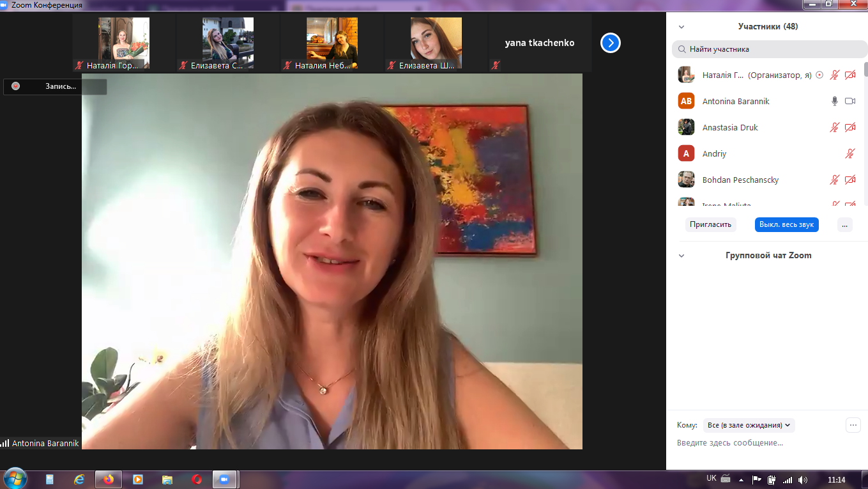Select yana tkachenko video tile
Screen dimensions: 868x489
[540, 43]
